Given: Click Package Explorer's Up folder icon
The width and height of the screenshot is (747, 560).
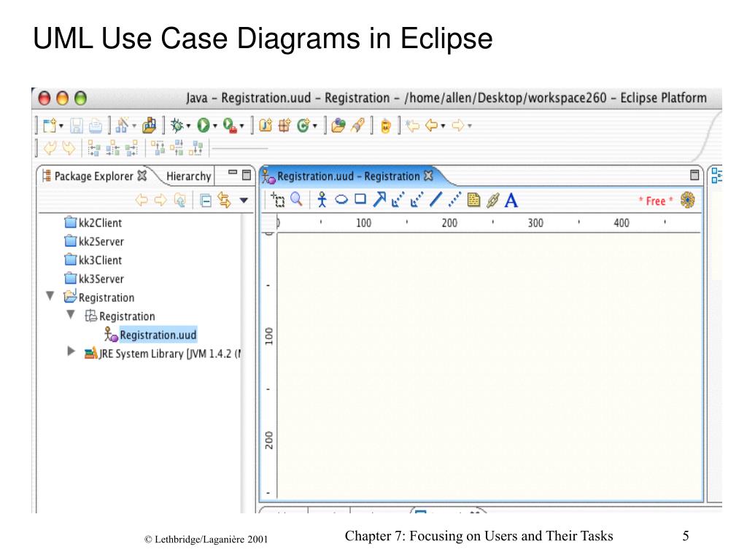Looking at the screenshot, I should coord(179,200).
